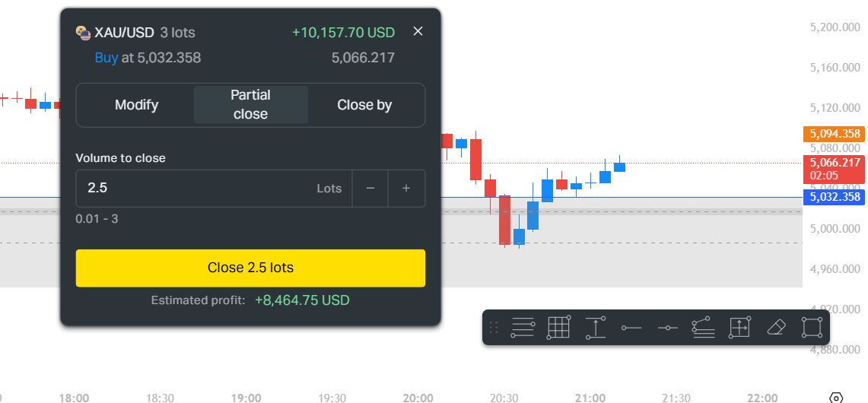Screen dimensions: 868x403
Task: Select the rectangle shape tool
Action: (812, 328)
